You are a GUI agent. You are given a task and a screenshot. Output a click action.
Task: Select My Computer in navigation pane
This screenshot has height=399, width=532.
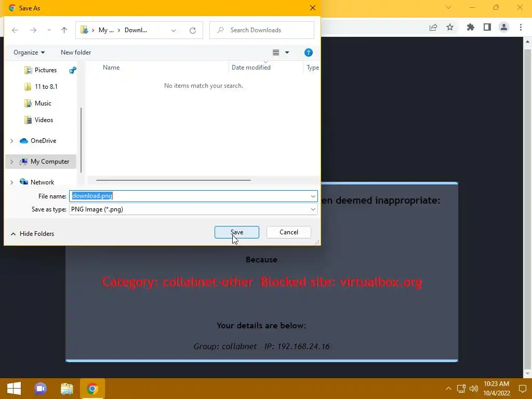pyautogui.click(x=49, y=162)
